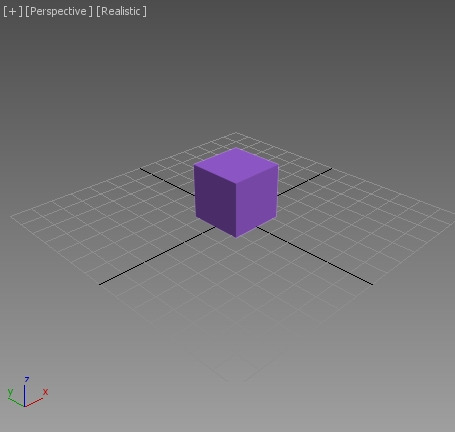Image resolution: width=455 pixels, height=432 pixels.
Task: Open the [+] viewport general menu
Action: point(13,11)
